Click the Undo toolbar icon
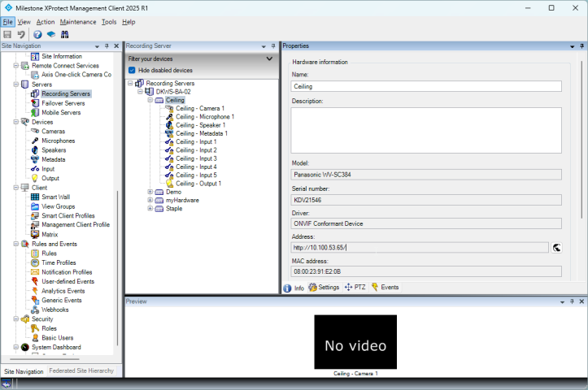Image resolution: width=588 pixels, height=390 pixels. click(21, 35)
